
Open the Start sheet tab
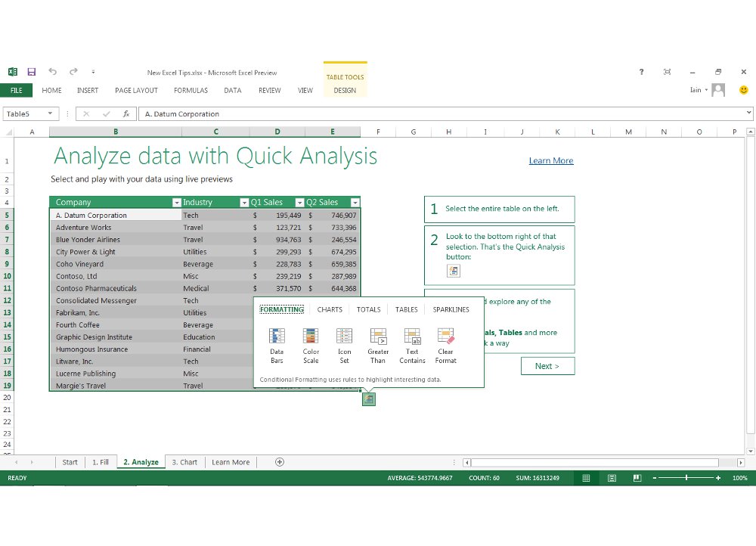70,462
